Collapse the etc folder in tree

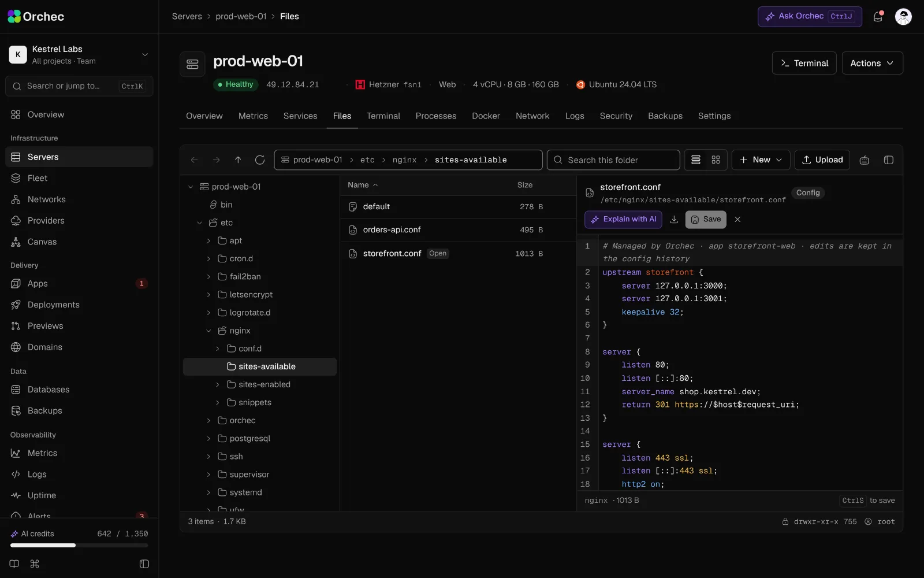(x=200, y=223)
